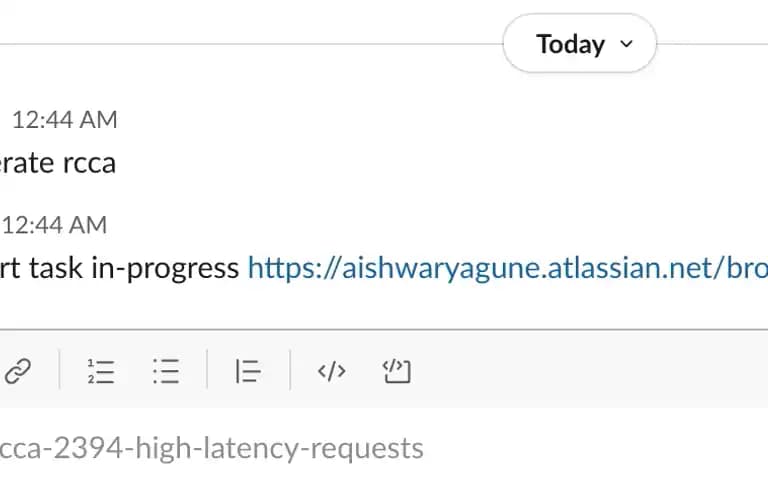
Task: Click empty toolbar area right of code block icon
Action: (588, 371)
